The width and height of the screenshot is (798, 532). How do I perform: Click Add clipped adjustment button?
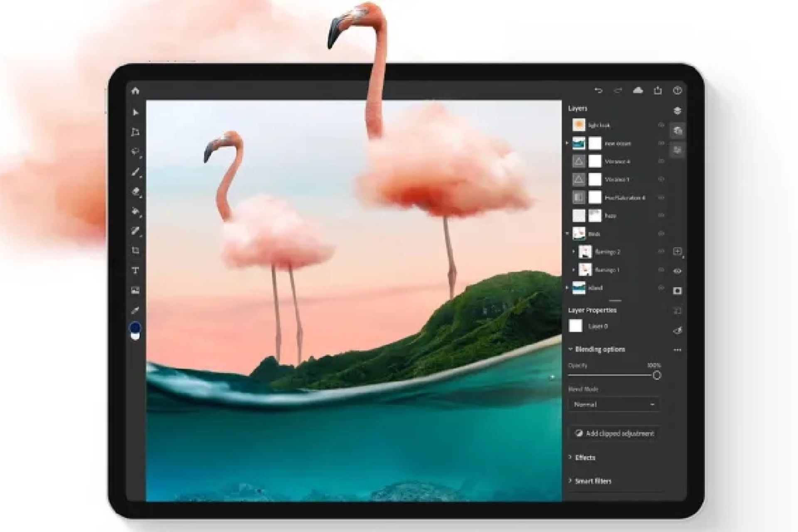coord(614,433)
